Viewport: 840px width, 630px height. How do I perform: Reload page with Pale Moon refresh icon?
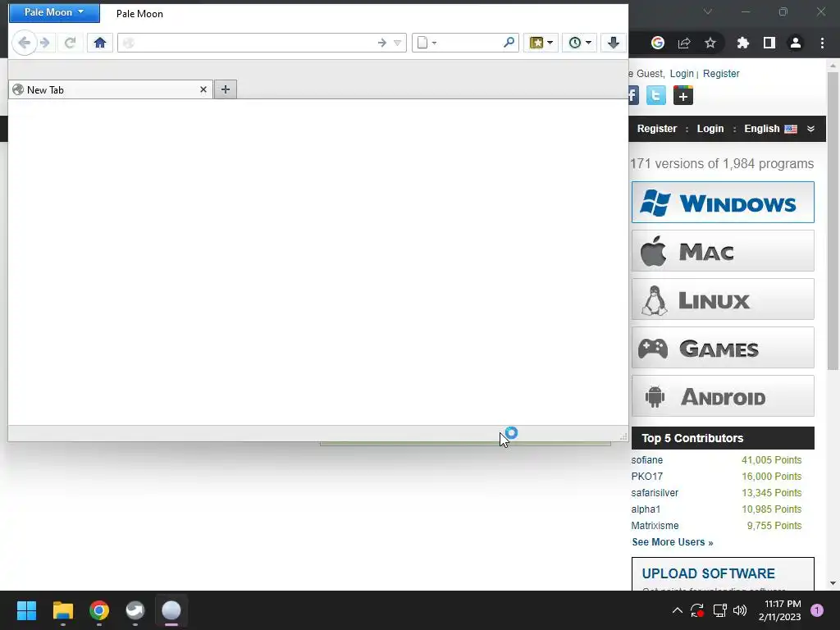70,43
